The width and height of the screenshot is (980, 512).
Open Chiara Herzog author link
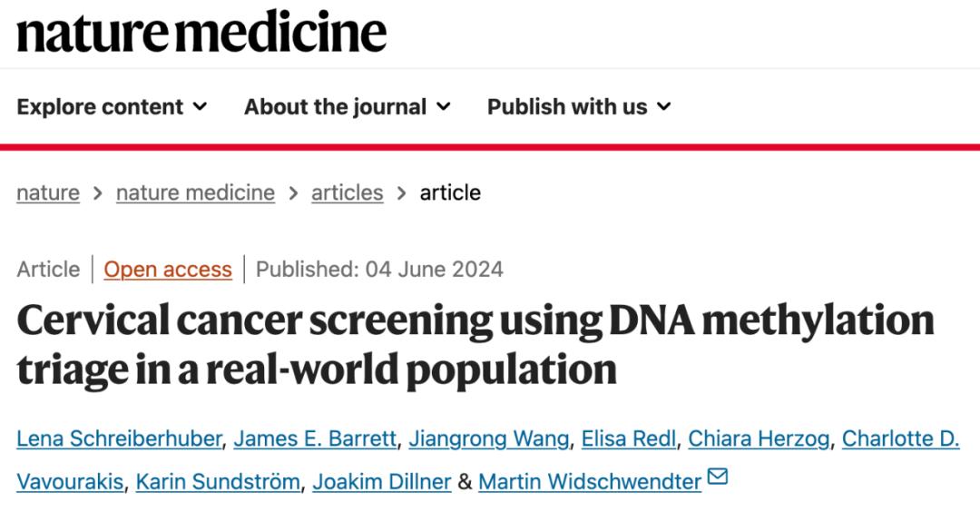[759, 438]
